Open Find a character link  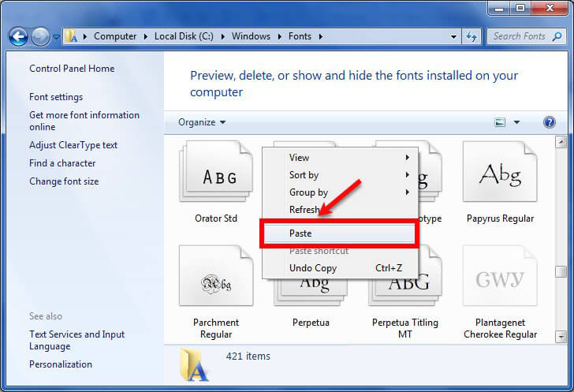pyautogui.click(x=62, y=163)
